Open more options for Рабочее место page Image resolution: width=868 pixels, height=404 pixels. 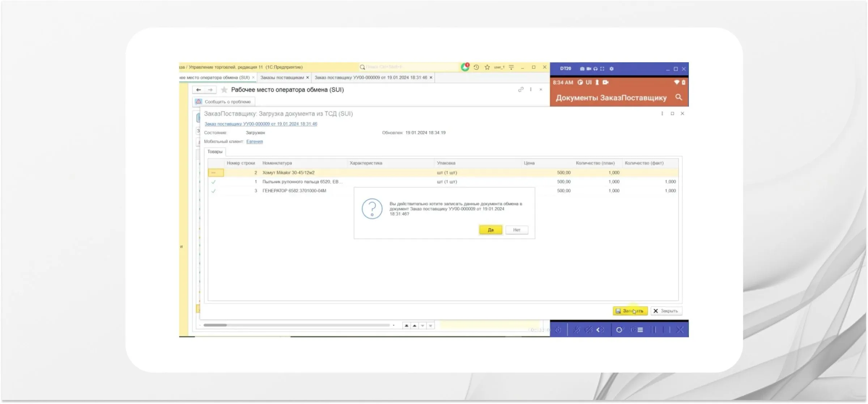pyautogui.click(x=531, y=89)
